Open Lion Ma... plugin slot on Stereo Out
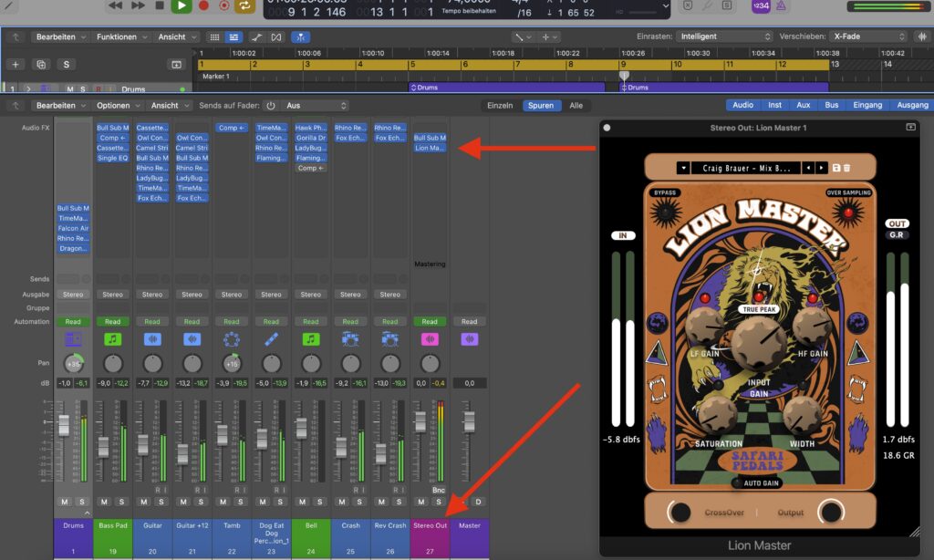Viewport: 934px width, 560px height. click(x=430, y=148)
